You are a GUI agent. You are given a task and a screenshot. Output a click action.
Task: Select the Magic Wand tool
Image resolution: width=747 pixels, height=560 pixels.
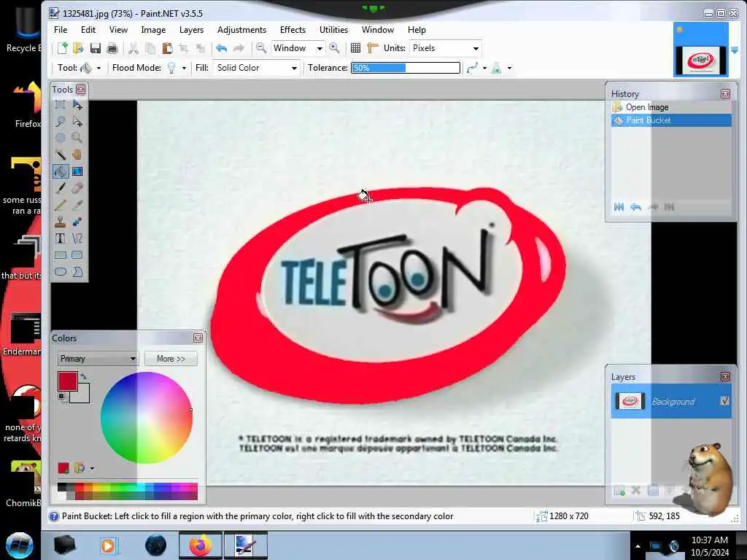(61, 155)
